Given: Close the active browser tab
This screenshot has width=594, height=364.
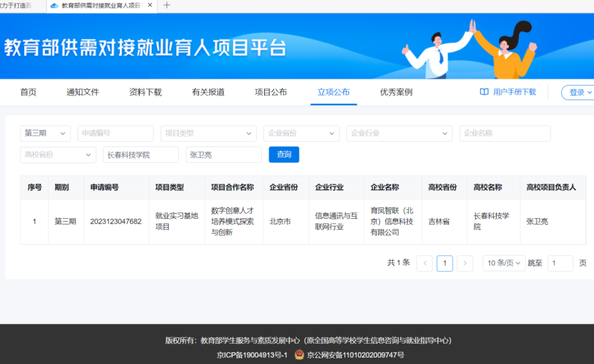Looking at the screenshot, I should pos(150,5).
